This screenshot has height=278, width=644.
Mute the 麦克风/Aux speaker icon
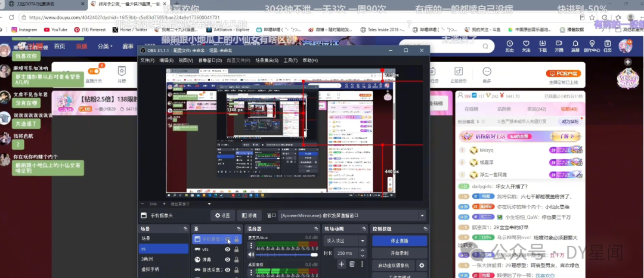(252, 255)
